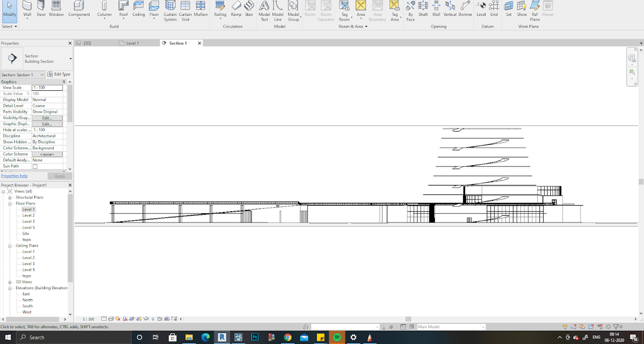The width and height of the screenshot is (644, 344).
Task: Select the Tag Room tool
Action: [x=344, y=11]
